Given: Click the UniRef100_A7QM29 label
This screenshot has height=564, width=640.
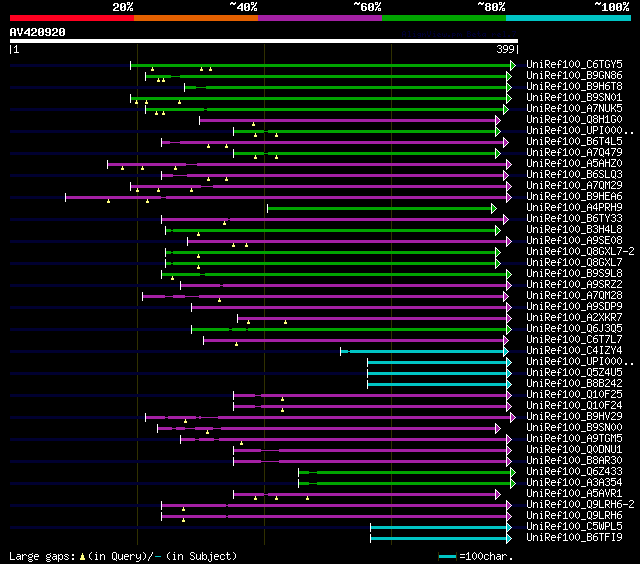Looking at the screenshot, I should 574,186.
